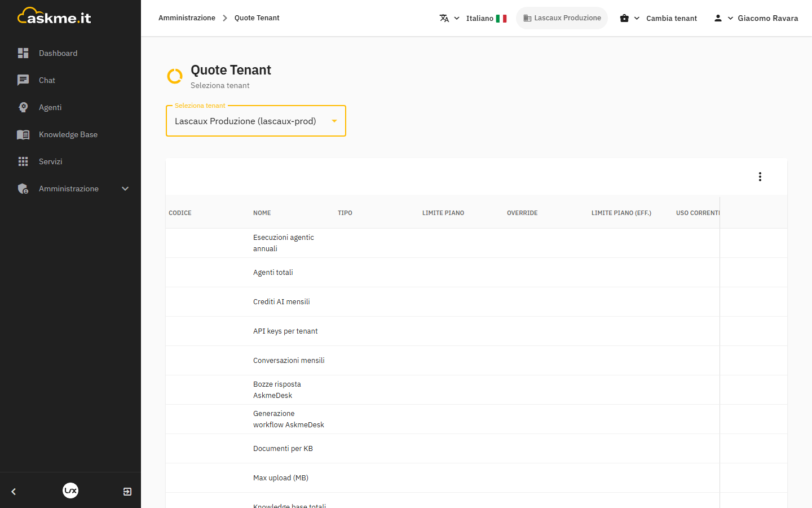This screenshot has width=812, height=508.
Task: Open Chat from the sidebar
Action: [70, 80]
